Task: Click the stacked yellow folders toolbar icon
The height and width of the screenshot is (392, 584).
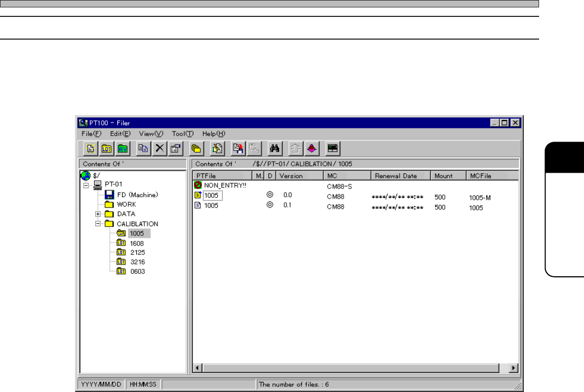Action: tap(196, 148)
